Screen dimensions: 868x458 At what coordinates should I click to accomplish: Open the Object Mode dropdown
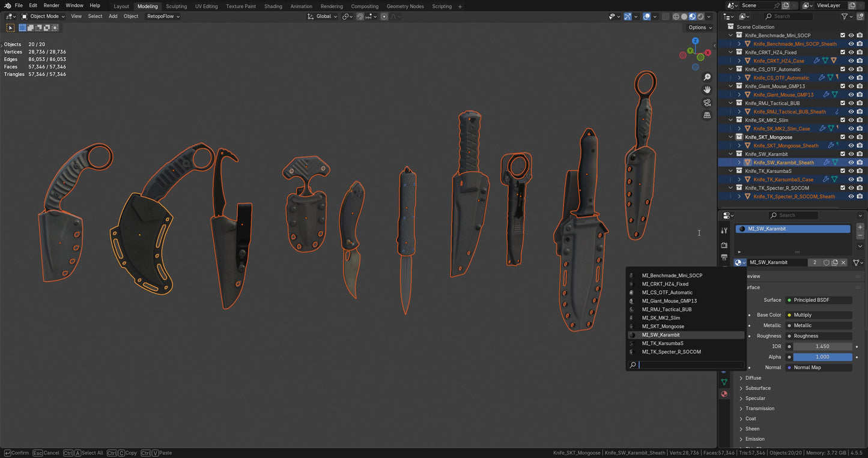(x=43, y=16)
